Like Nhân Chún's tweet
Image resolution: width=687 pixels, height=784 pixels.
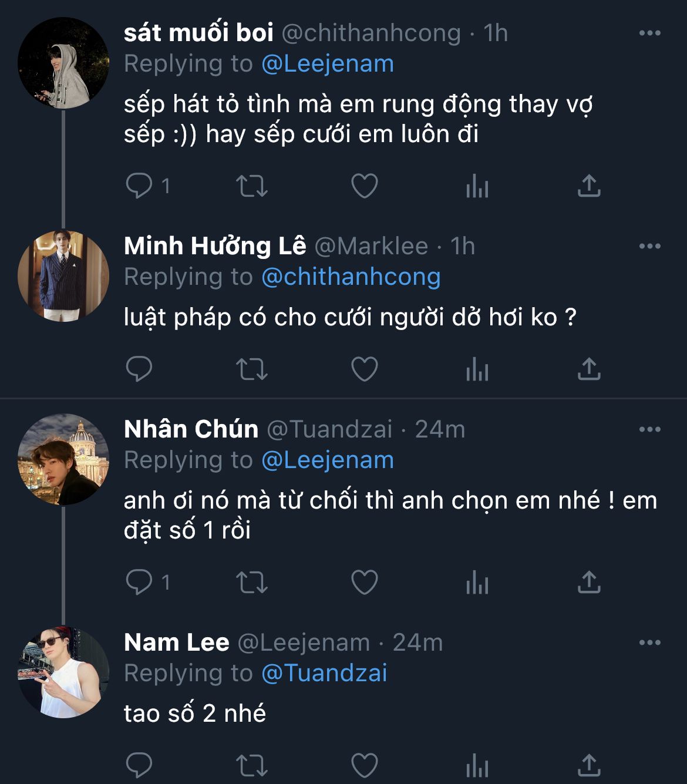(x=364, y=582)
